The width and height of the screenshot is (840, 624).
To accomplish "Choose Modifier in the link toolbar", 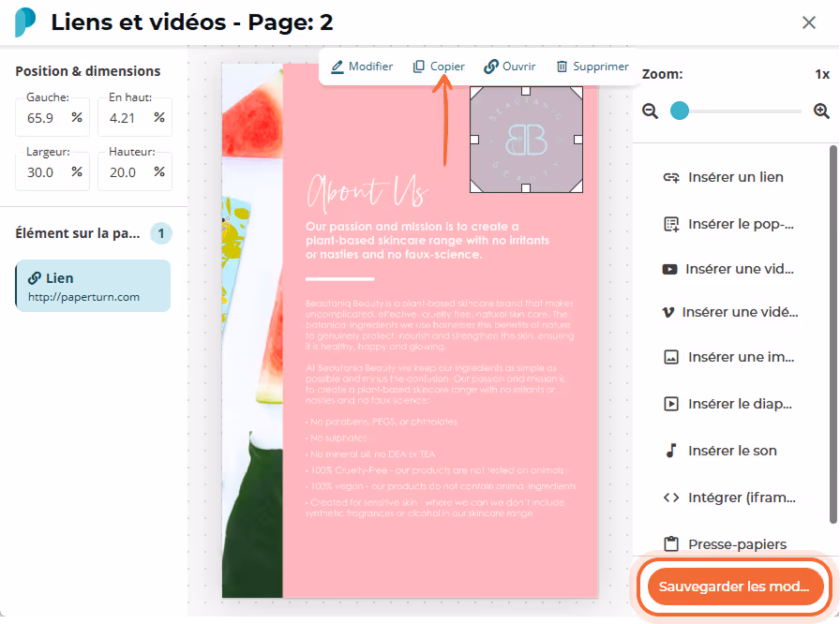I will click(x=362, y=67).
